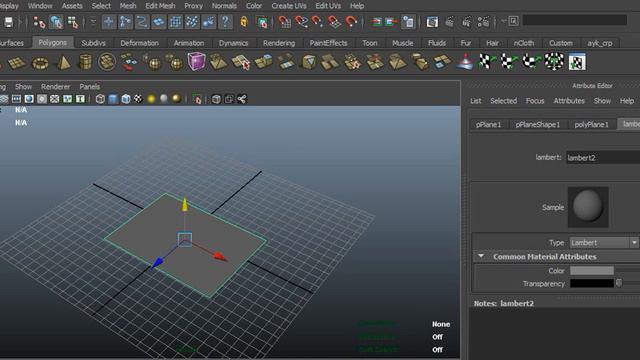Click the construction history toggle icon
The height and width of the screenshot is (360, 640).
coord(408,22)
